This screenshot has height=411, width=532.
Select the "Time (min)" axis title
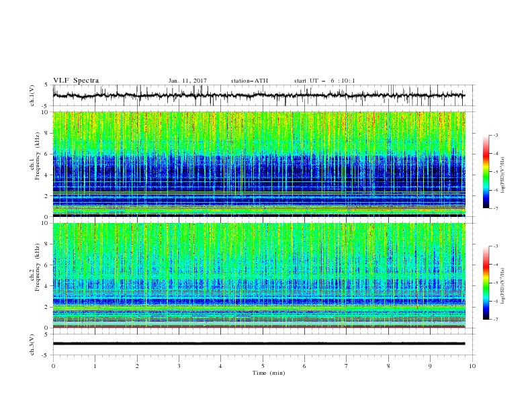click(269, 373)
